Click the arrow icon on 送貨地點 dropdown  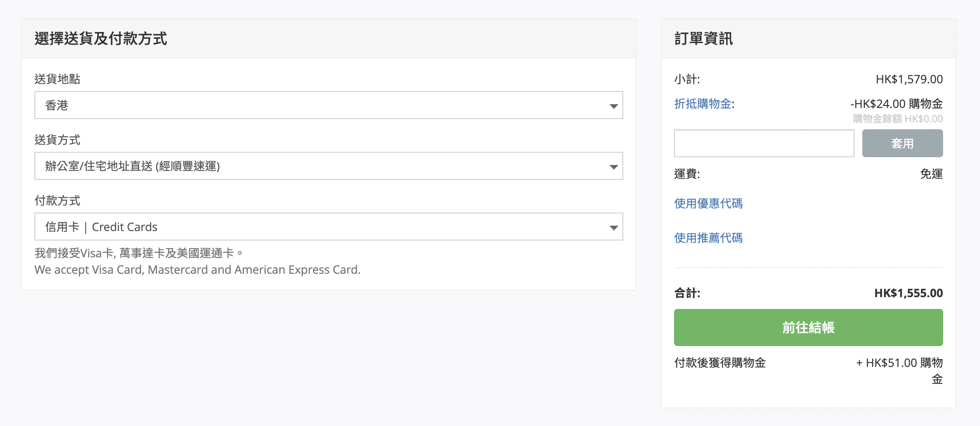click(x=613, y=106)
